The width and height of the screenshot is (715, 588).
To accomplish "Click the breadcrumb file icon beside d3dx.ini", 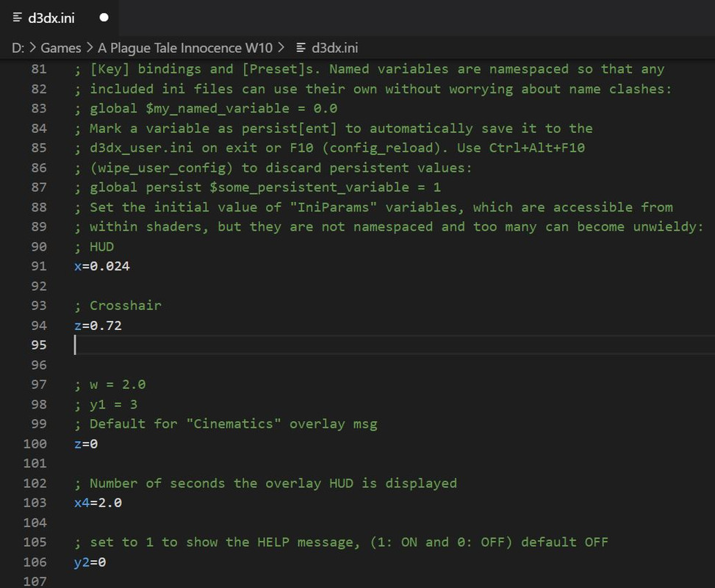I will (301, 48).
